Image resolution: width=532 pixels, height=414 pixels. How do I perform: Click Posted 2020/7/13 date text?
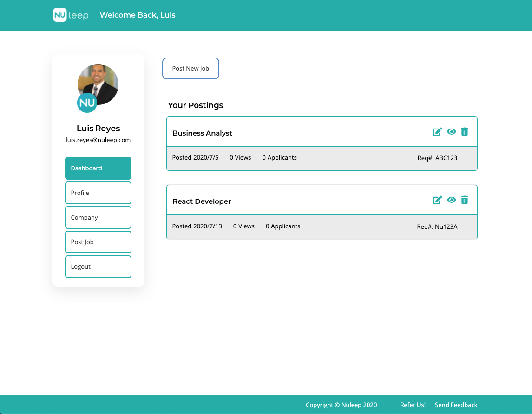point(197,226)
